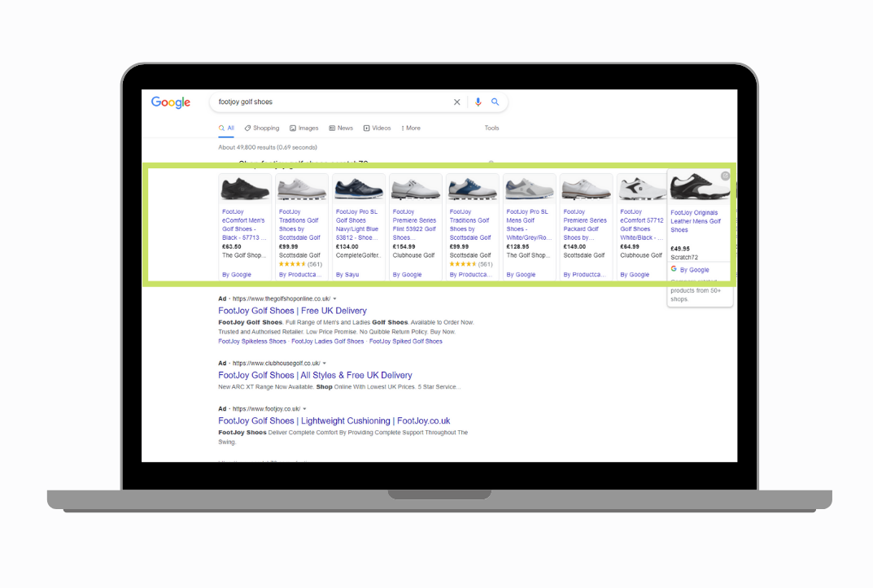Click the €134.00 price

point(347,246)
